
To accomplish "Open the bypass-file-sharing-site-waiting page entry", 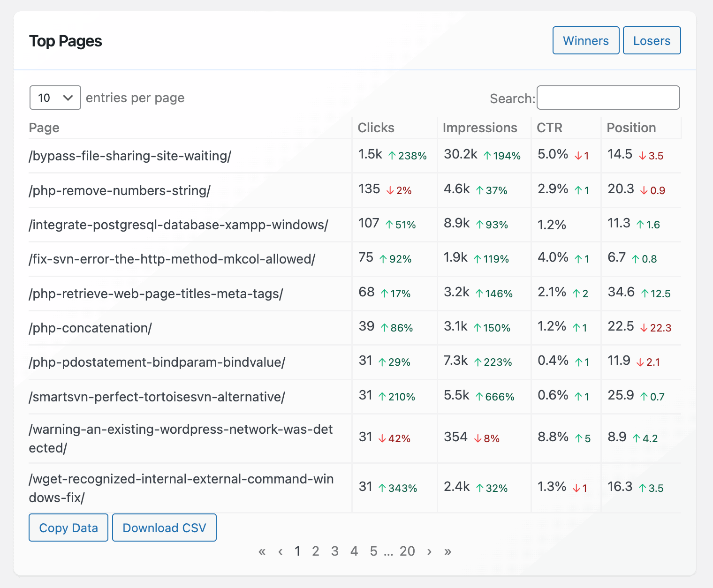I will click(130, 156).
